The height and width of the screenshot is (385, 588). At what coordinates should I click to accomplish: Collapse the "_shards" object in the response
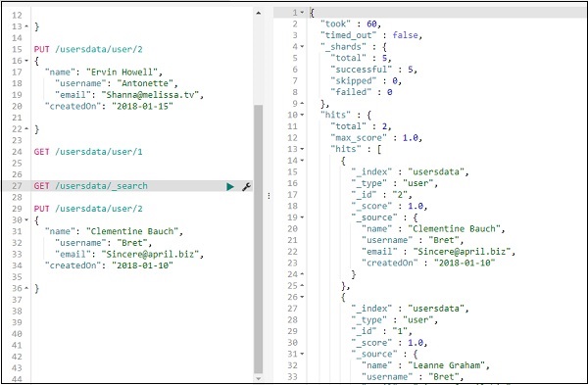pos(302,47)
